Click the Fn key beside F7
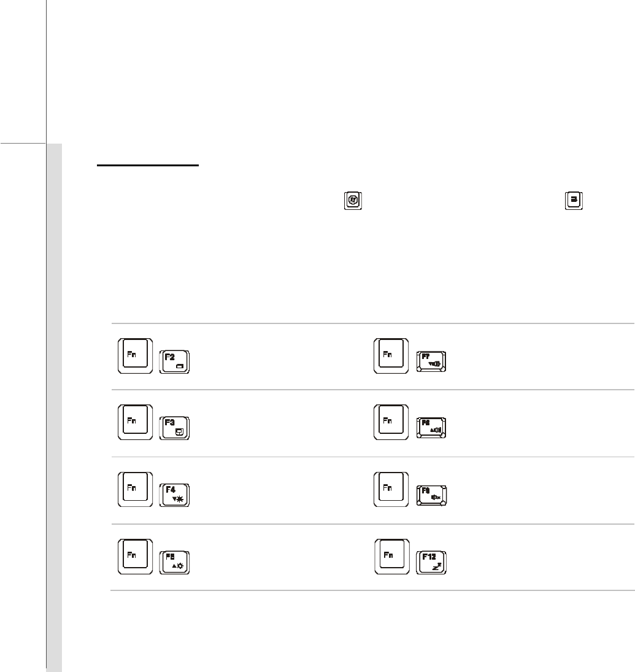 coord(392,354)
